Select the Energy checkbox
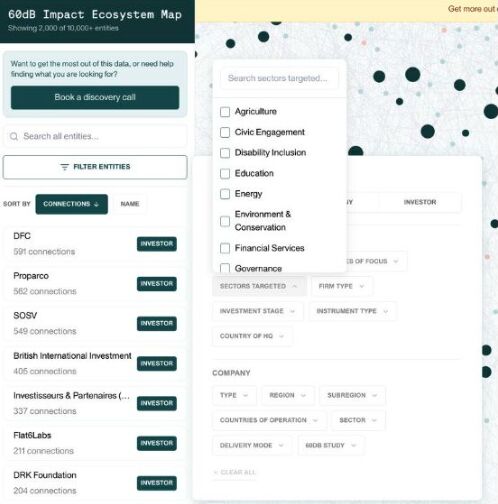This screenshot has height=504, width=498. click(x=225, y=194)
